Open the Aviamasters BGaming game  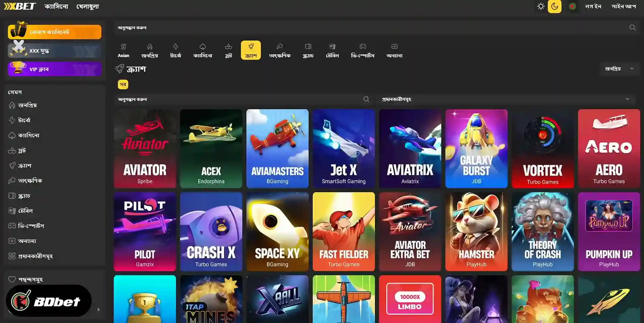[x=277, y=148]
